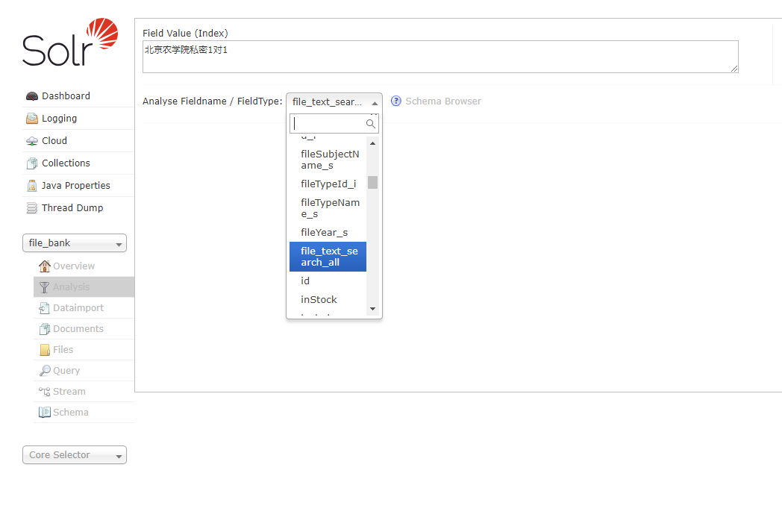This screenshot has height=532, width=782.
Task: Click the Documents icon
Action: tap(44, 329)
